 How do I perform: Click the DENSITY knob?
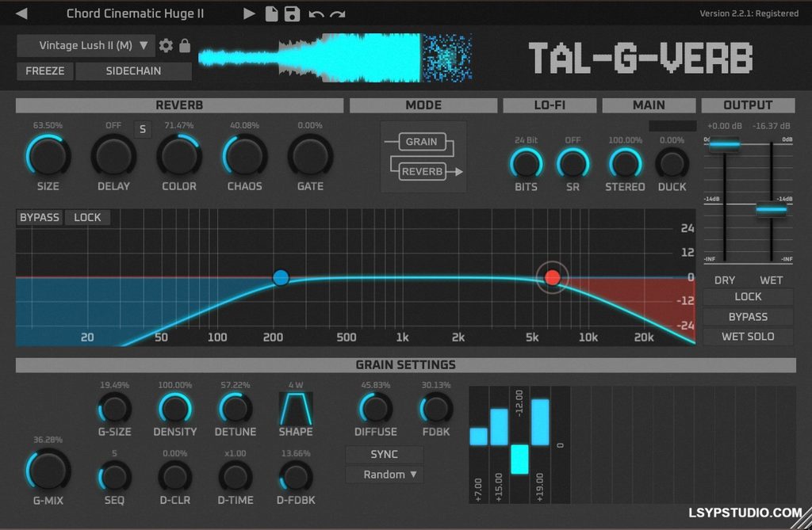click(x=175, y=408)
